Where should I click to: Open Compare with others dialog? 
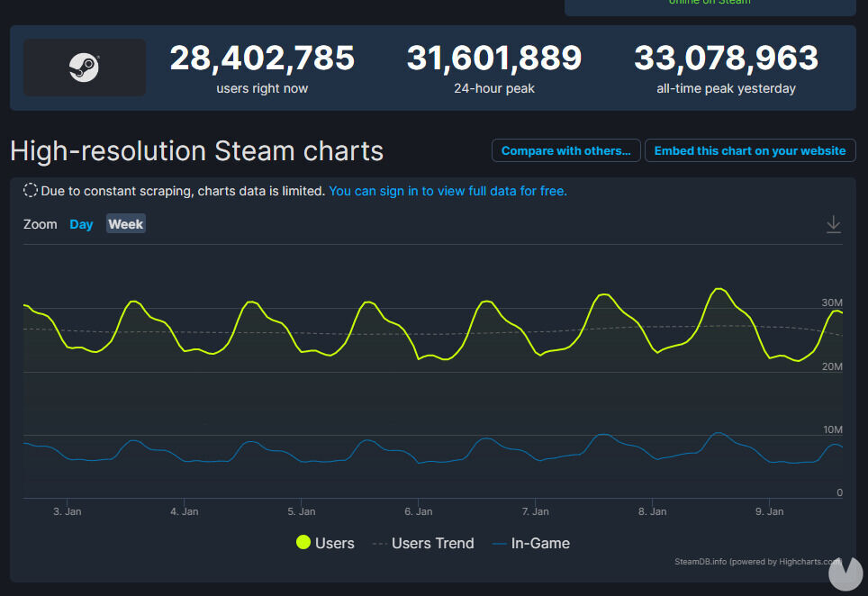click(x=565, y=150)
